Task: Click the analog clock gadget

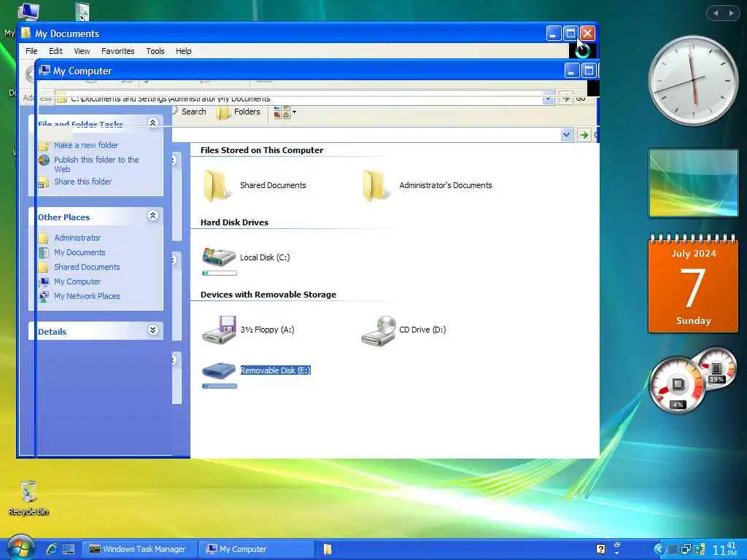Action: (x=693, y=81)
